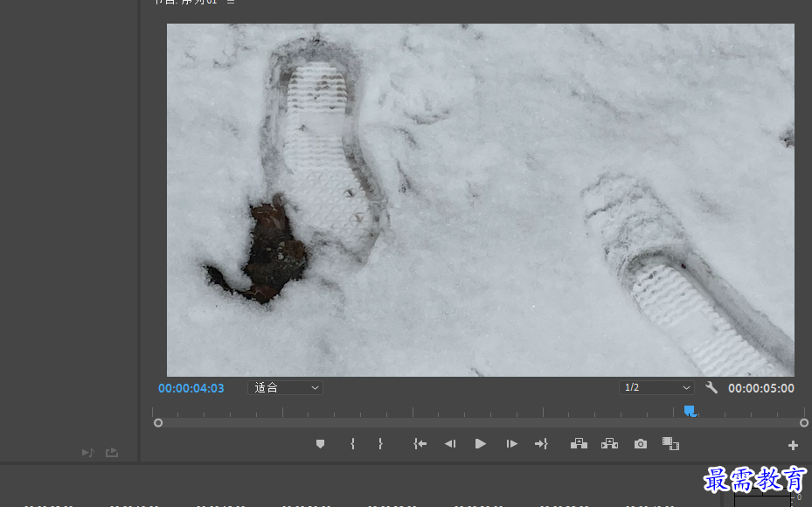
Task: Click the zoom scroll bar track
Action: 481,423
